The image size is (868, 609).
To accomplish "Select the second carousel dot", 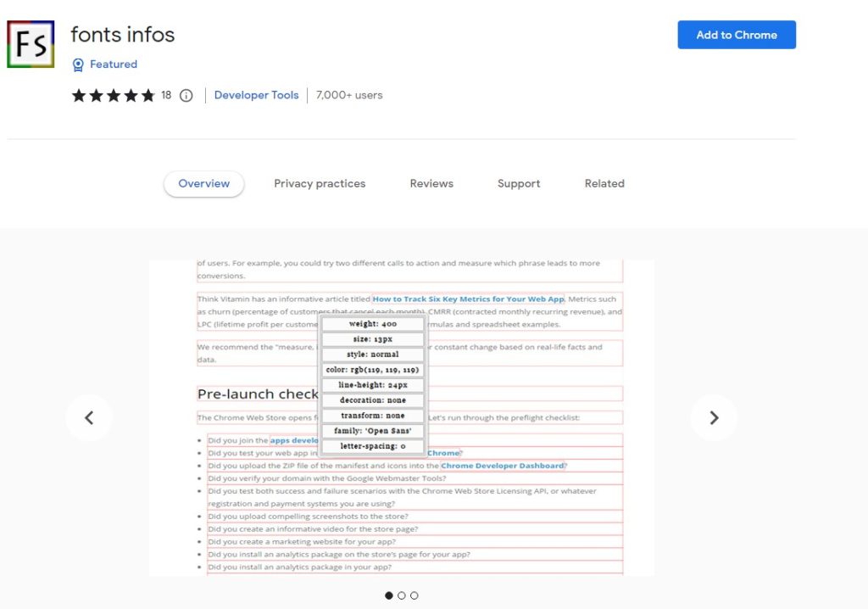I will [x=401, y=595].
